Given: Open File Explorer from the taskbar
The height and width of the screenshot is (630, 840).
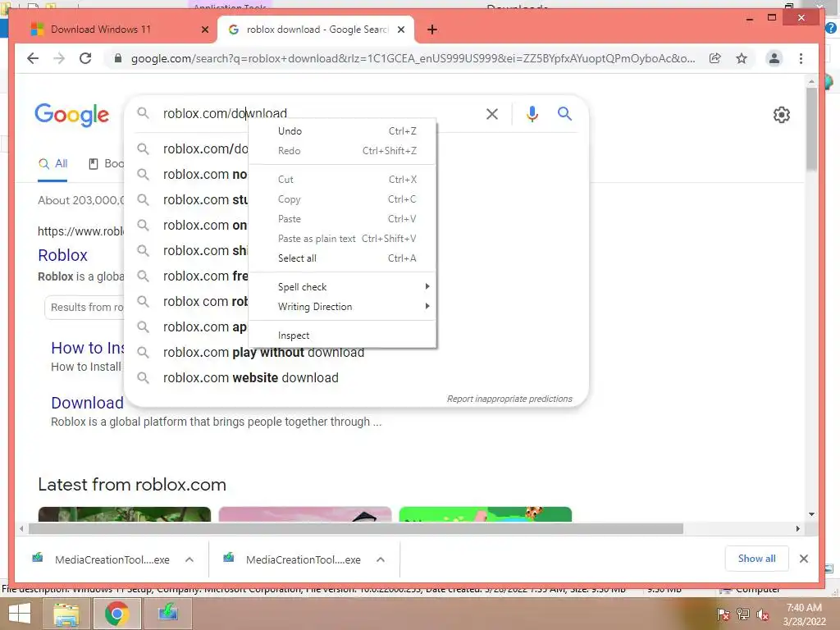Looking at the screenshot, I should coord(66,614).
